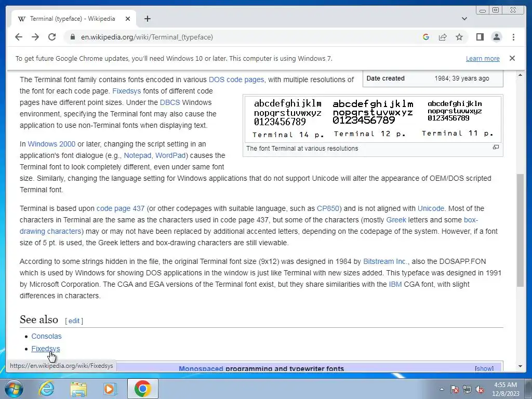The width and height of the screenshot is (532, 399).
Task: Dismiss the Chrome update notification bar
Action: click(x=512, y=58)
